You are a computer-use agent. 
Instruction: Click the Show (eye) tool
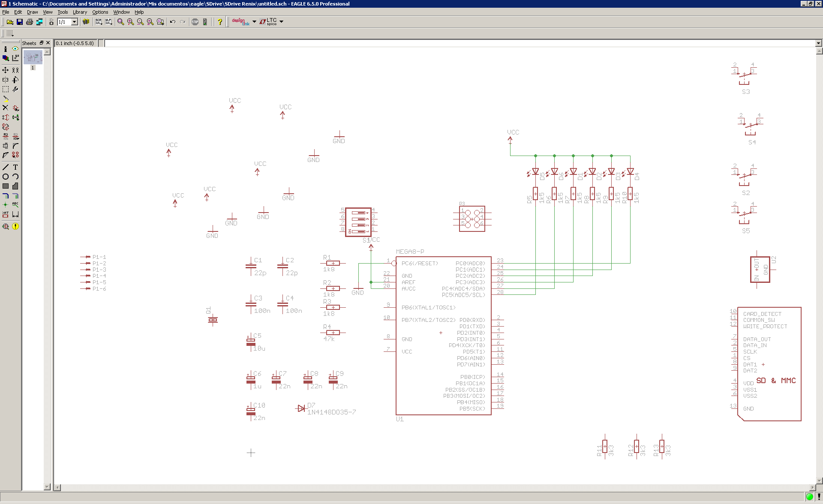(15, 49)
